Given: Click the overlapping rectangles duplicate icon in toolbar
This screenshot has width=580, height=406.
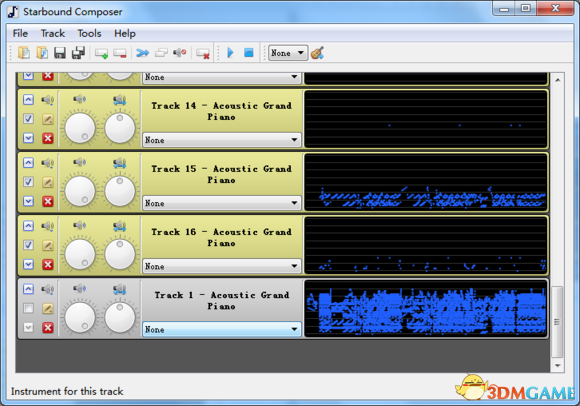Looking at the screenshot, I should (161, 53).
